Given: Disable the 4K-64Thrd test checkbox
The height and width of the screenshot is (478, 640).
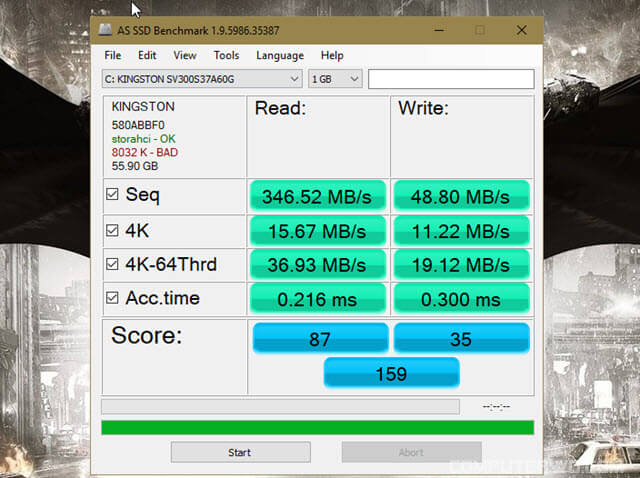Looking at the screenshot, I should 113,265.
